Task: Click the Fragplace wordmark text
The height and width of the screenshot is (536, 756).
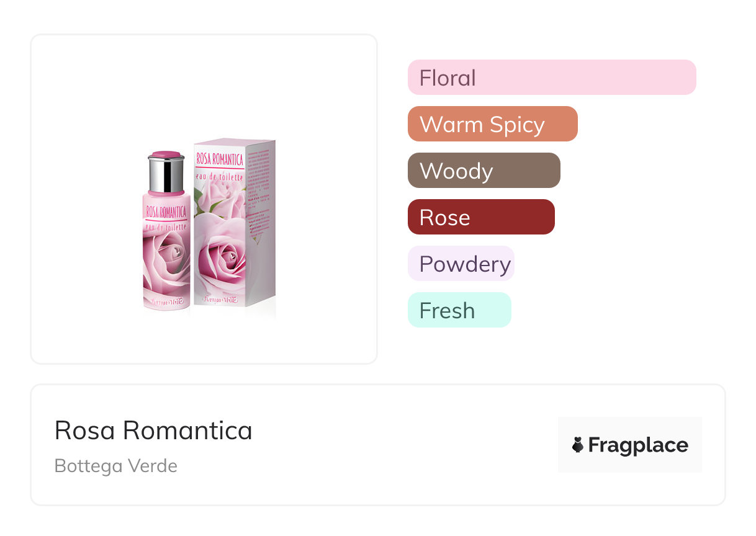Action: (x=638, y=445)
